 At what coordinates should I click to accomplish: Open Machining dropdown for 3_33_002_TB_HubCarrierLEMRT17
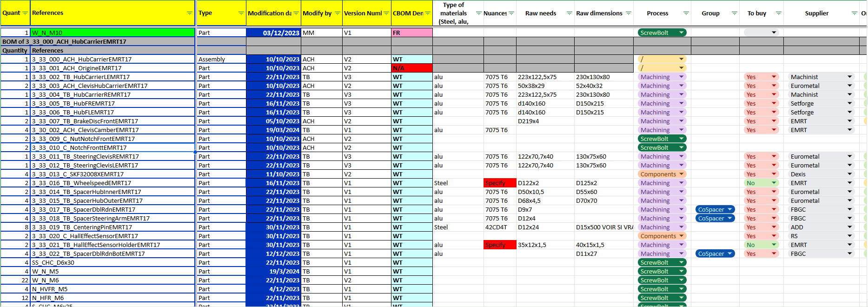pyautogui.click(x=681, y=77)
